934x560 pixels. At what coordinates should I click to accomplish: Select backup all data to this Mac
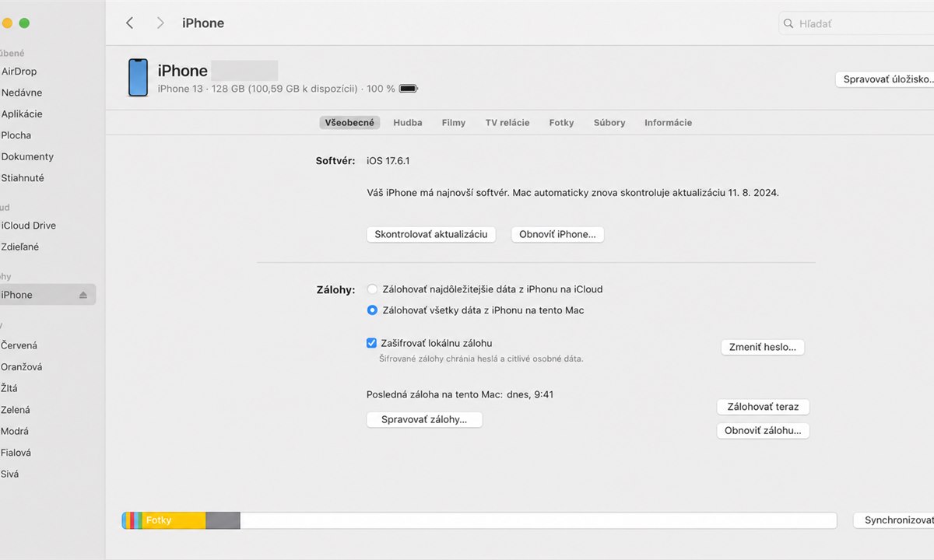tap(372, 310)
